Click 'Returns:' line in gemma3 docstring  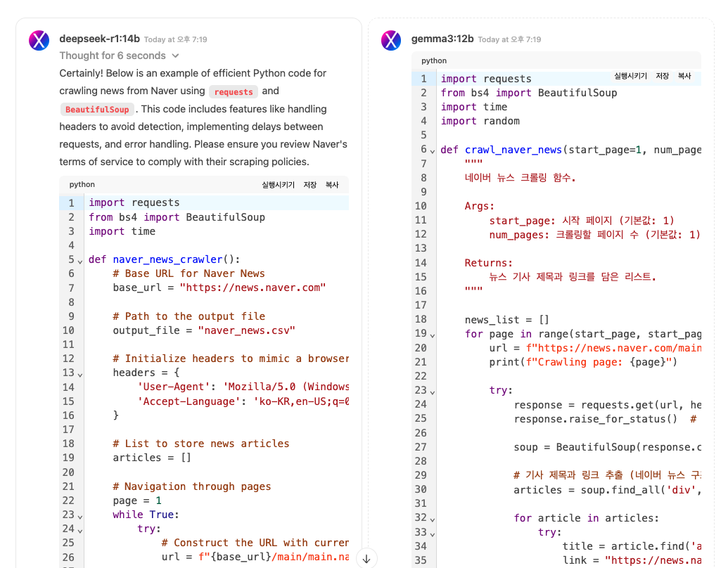(489, 263)
